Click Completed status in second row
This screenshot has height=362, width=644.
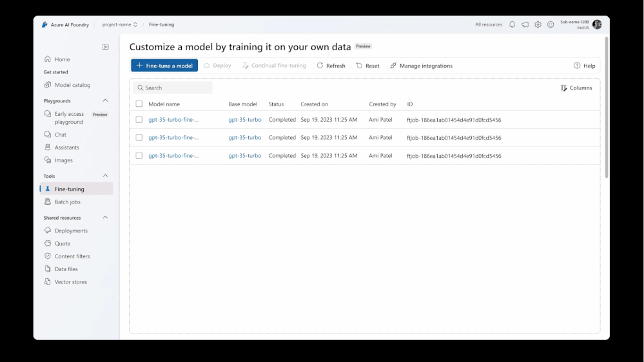tap(282, 137)
